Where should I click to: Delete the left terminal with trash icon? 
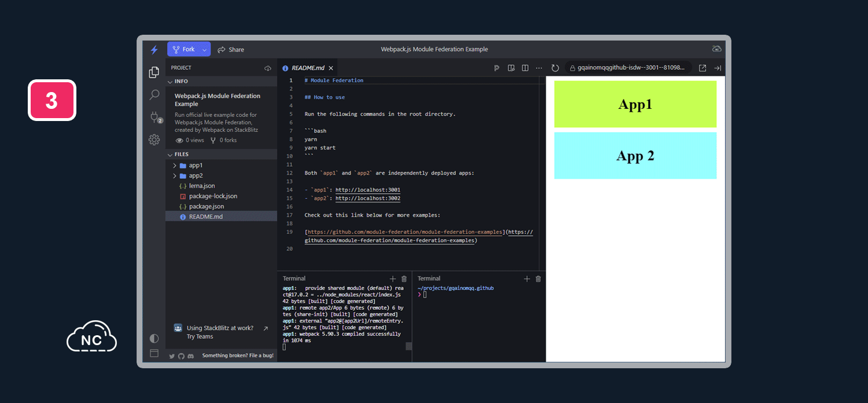[x=404, y=279]
